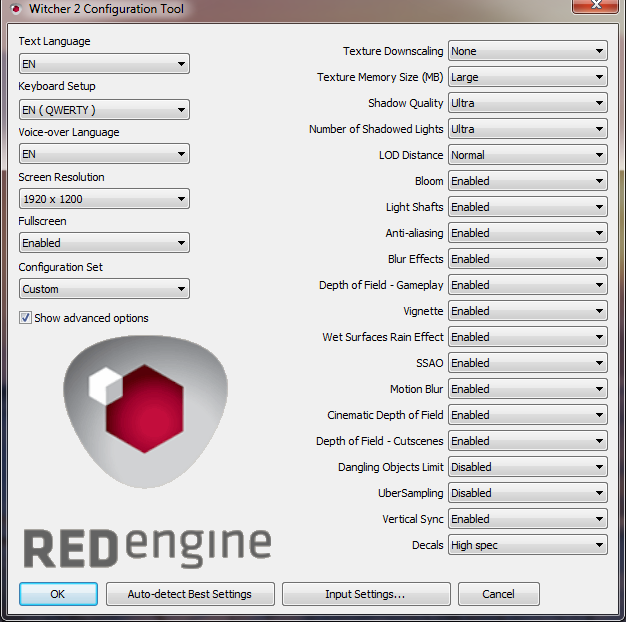Confirm settings with the OK button
The width and height of the screenshot is (630, 625).
pyautogui.click(x=58, y=594)
